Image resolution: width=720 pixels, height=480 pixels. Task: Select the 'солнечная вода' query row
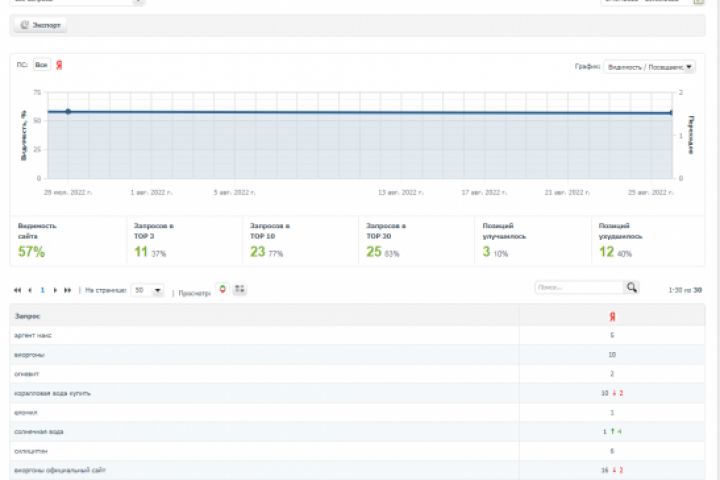(x=357, y=432)
